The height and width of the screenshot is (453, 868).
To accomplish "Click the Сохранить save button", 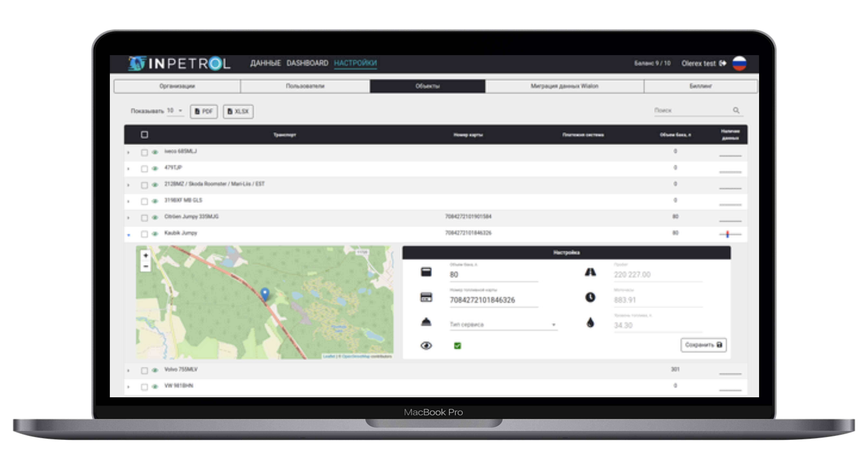I will point(703,345).
